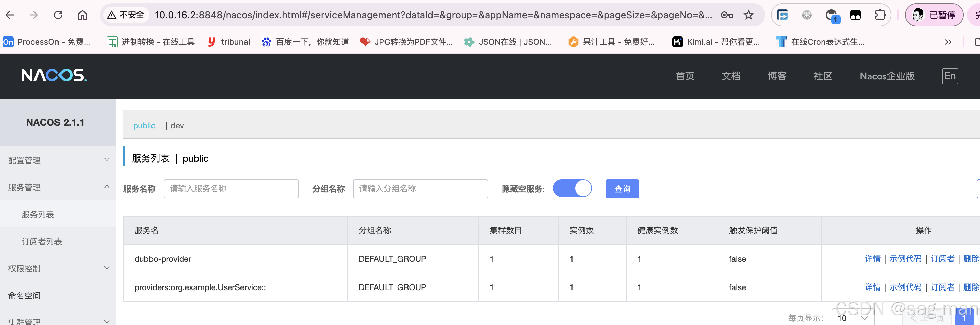The image size is (980, 325).
Task: Focus the 服务名称 input field
Action: click(x=231, y=189)
